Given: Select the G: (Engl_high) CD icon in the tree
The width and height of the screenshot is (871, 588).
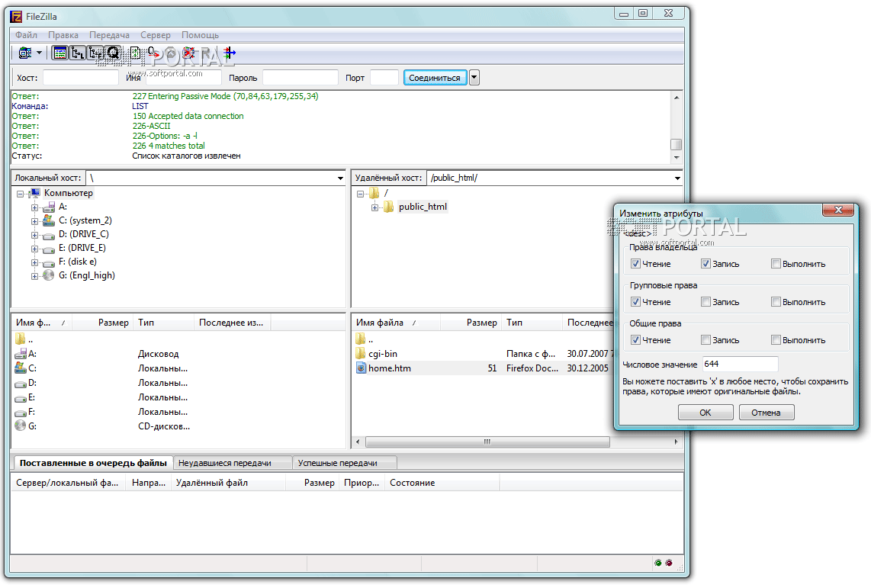Looking at the screenshot, I should [x=49, y=275].
